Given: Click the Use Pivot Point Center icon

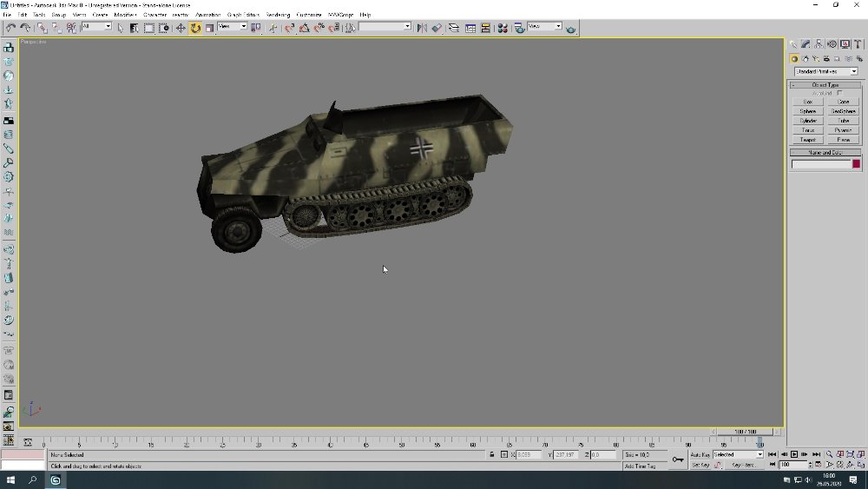Looking at the screenshot, I should [x=256, y=28].
